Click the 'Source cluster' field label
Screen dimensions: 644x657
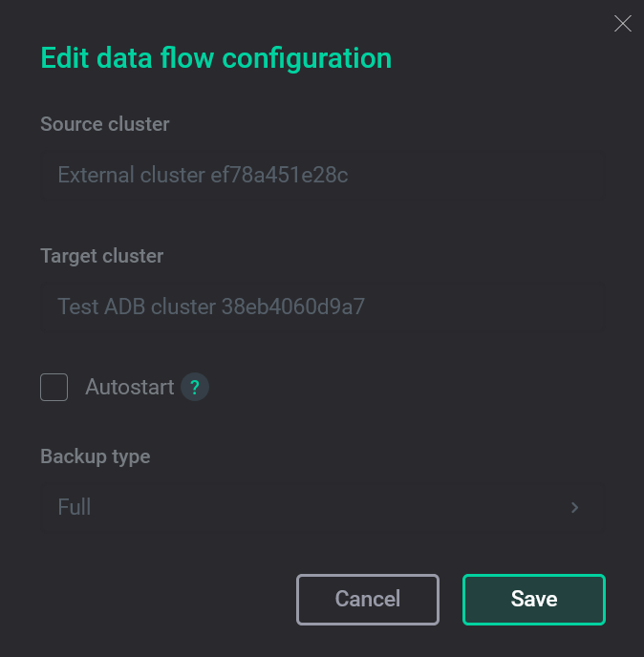pos(105,124)
